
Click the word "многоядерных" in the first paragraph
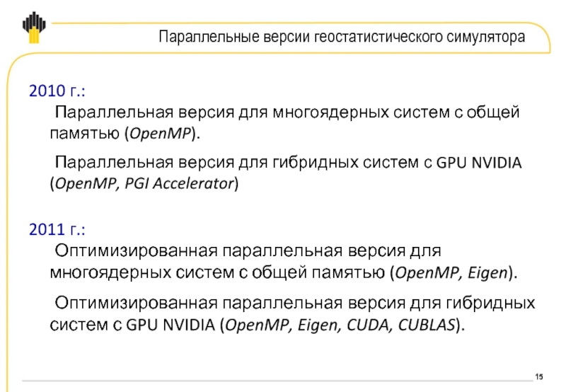pyautogui.click(x=330, y=113)
